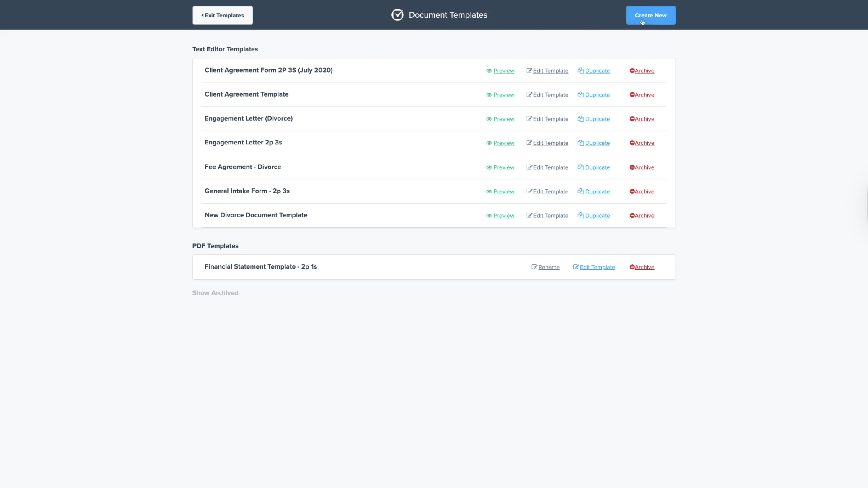This screenshot has height=488, width=868.
Task: Open Preview link for Client Agreement Template
Action: click(504, 95)
